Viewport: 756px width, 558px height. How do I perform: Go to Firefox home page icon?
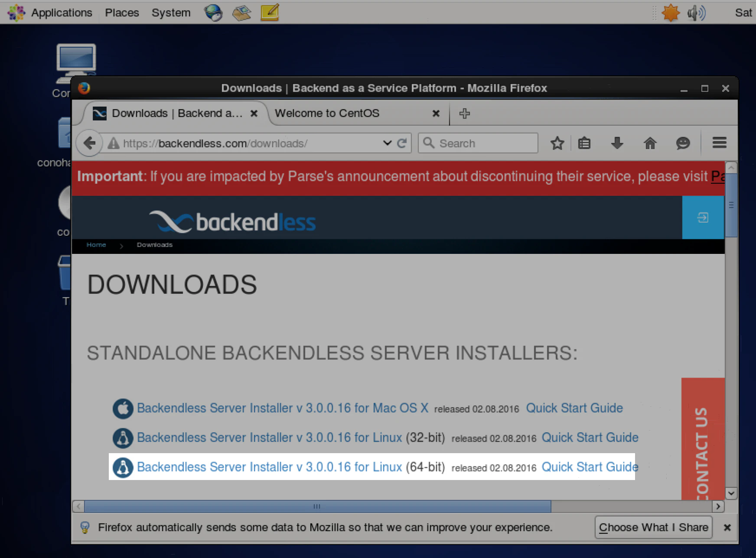[650, 143]
